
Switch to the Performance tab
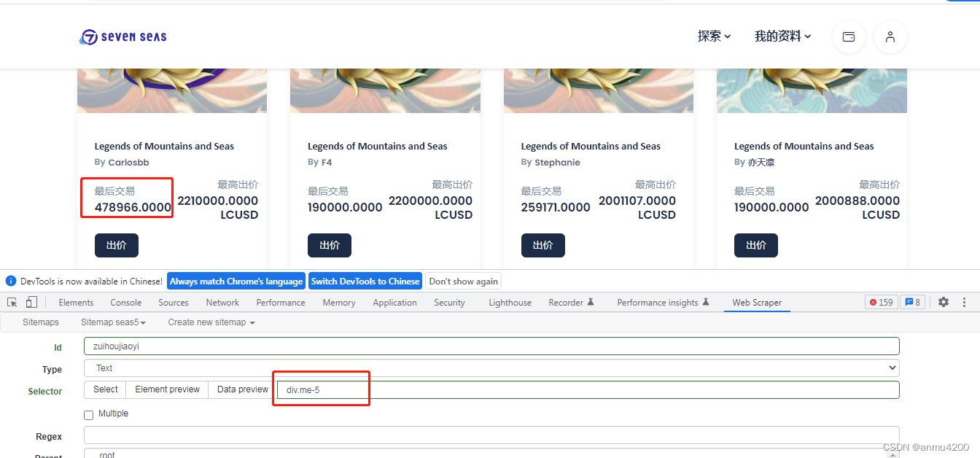point(281,303)
